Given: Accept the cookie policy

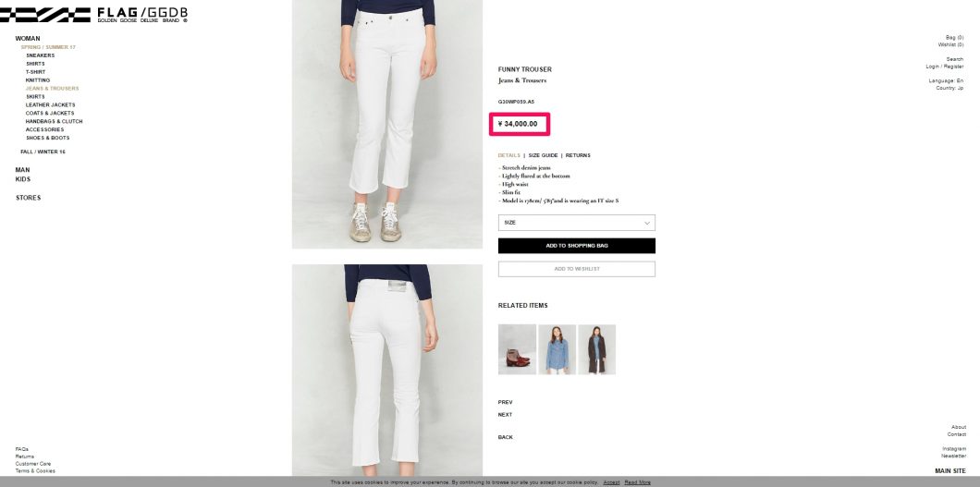Looking at the screenshot, I should coord(611,482).
